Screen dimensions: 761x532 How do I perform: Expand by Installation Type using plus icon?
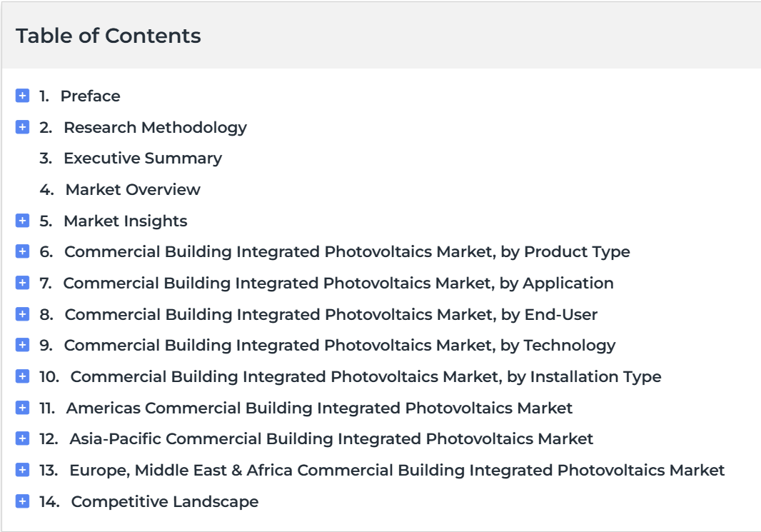coord(22,376)
